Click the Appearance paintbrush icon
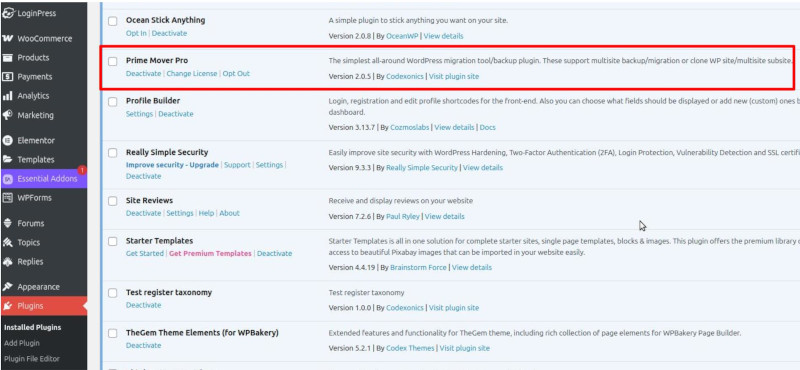800x370 pixels. [8, 287]
